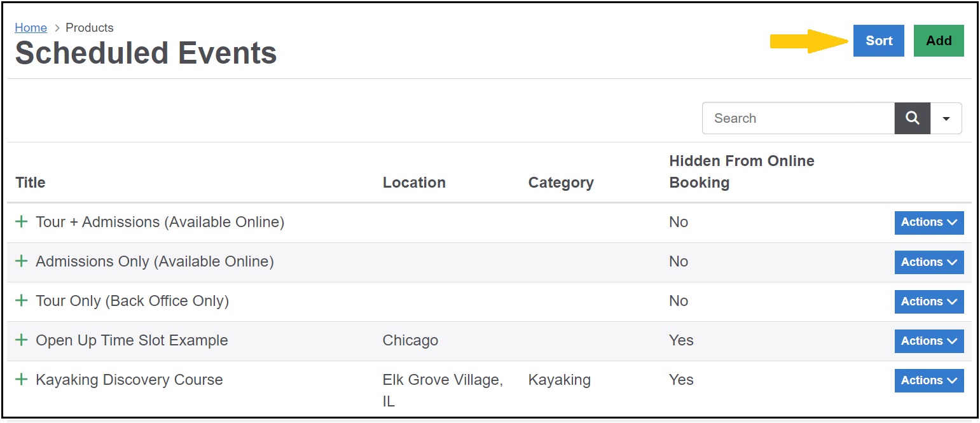The height and width of the screenshot is (423, 980).
Task: Sort by Title column header
Action: pos(30,183)
